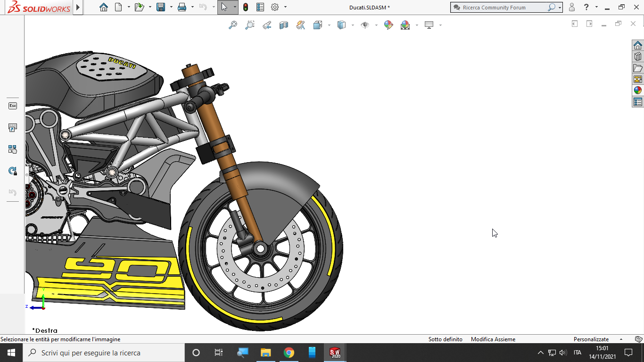Open the Apply Scene dropdown arrow
Screen dimensions: 644x362
(417, 25)
